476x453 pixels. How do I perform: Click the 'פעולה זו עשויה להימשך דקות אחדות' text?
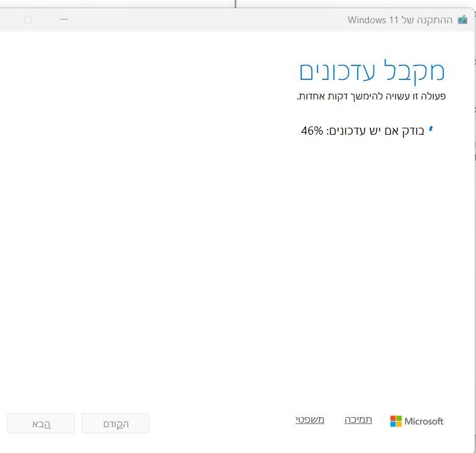coord(371,96)
